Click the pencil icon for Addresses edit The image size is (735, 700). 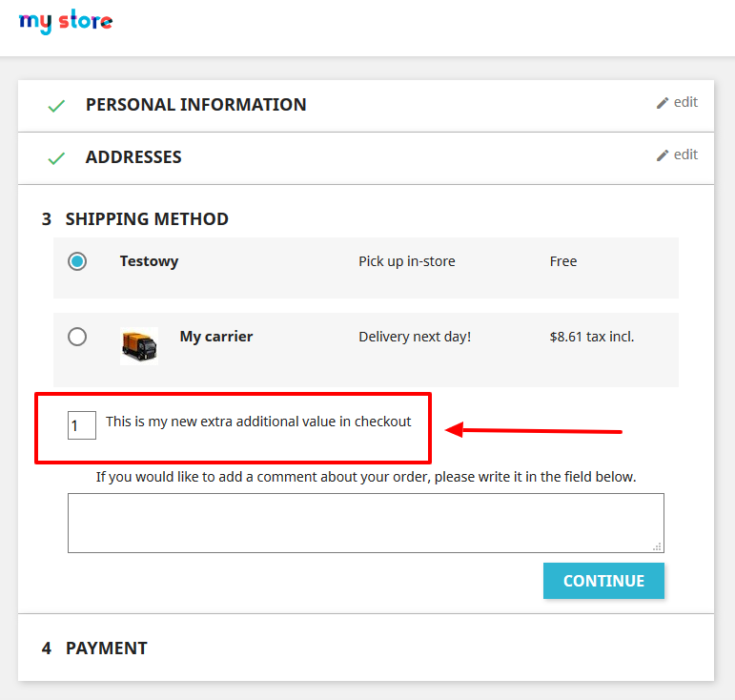(663, 155)
